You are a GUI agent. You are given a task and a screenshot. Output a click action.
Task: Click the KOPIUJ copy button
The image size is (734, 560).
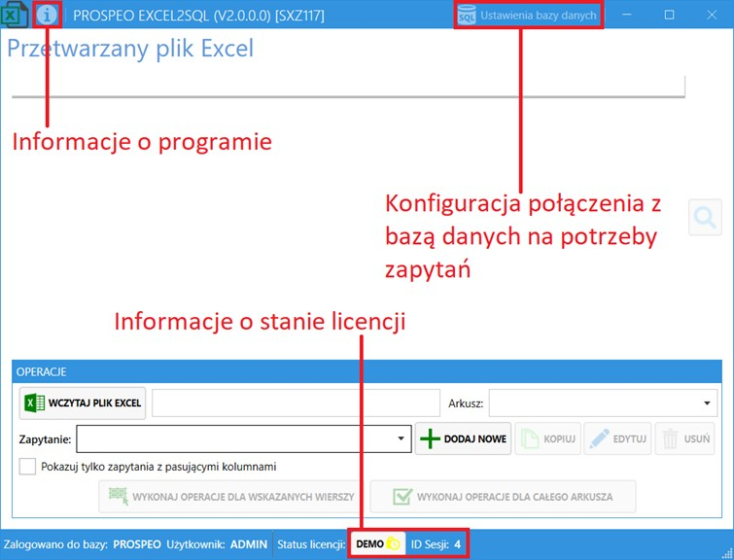(546, 439)
